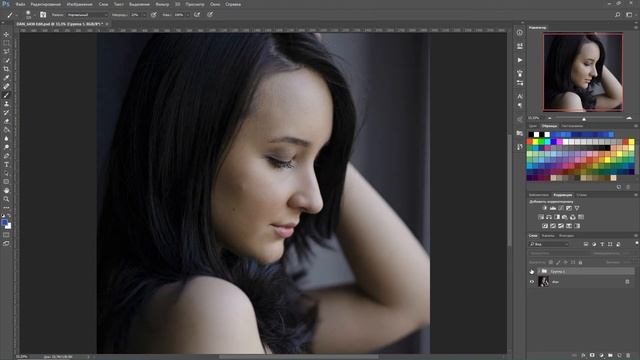640x360 pixels.
Task: Select the Hand tool
Action: coord(6,191)
